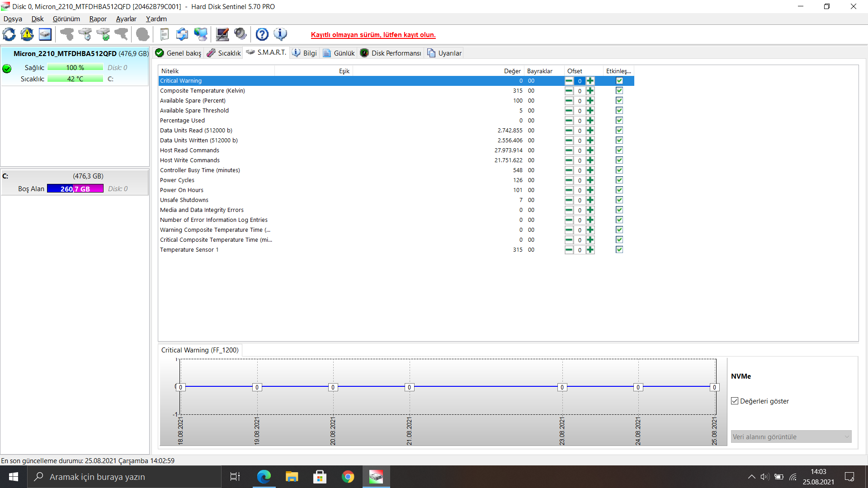868x488 pixels.
Task: Toggle the Değerleri göster checkbox
Action: (735, 401)
